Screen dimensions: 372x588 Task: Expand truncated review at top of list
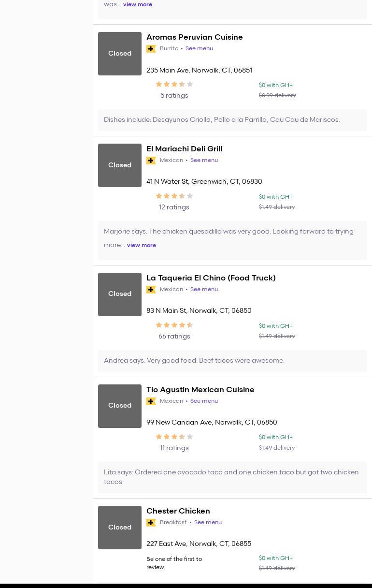138,4
